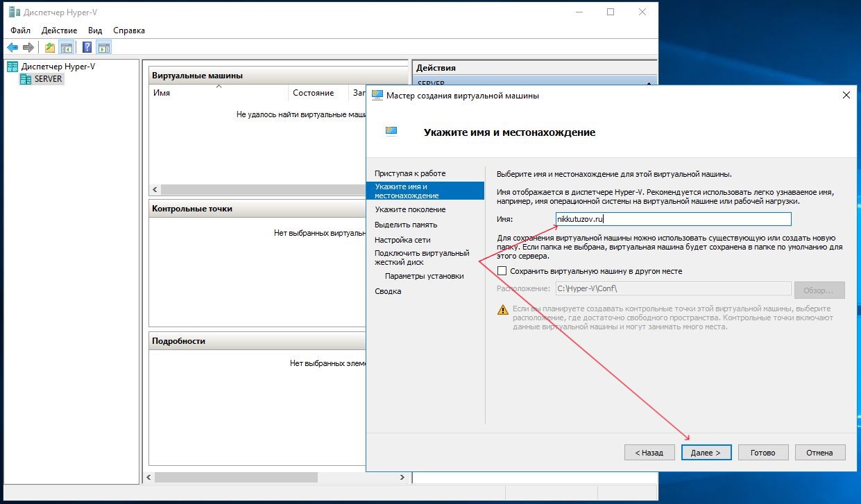Viewport: 861px width, 504px height.
Task: Select the SERVER node in the tree
Action: [x=48, y=79]
